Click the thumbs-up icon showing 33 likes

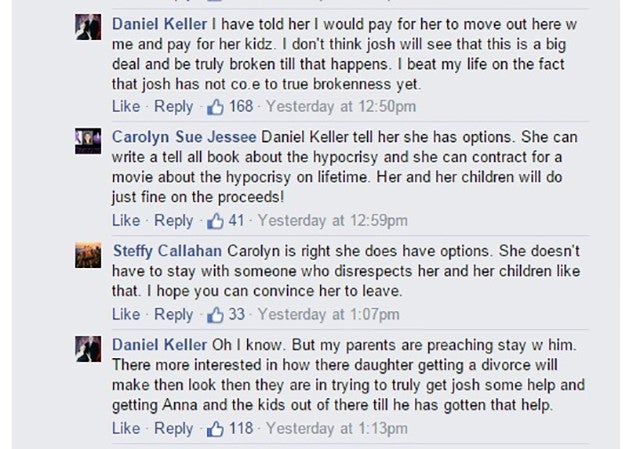click(215, 314)
